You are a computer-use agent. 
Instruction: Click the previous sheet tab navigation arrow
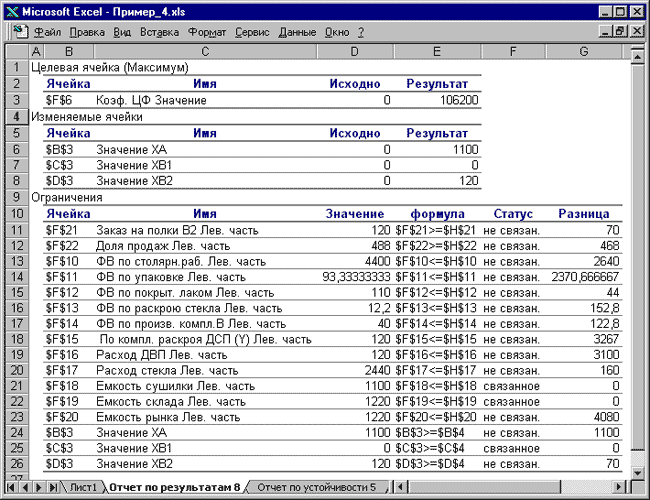25,487
